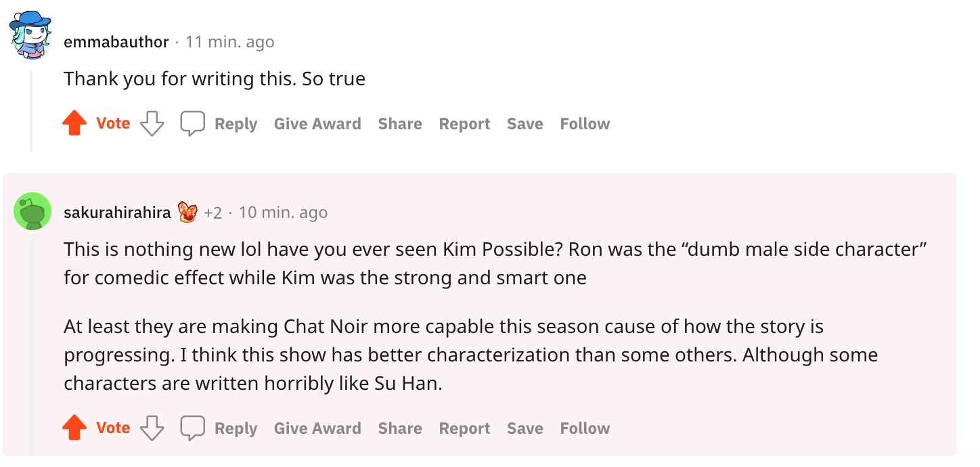980x467 pixels.
Task: Share sakurahirahira's comment
Action: pos(400,428)
